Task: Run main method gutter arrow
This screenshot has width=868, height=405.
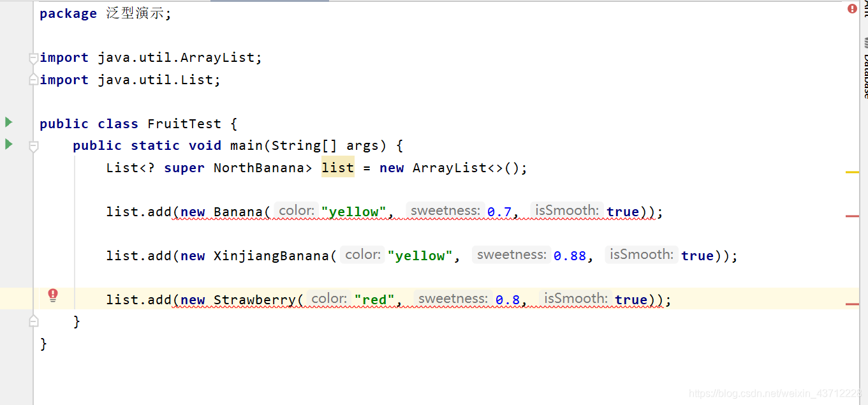Action: pos(9,144)
